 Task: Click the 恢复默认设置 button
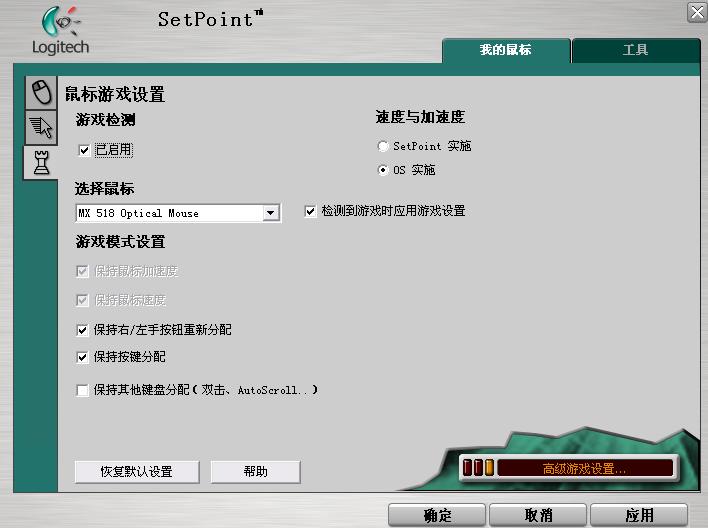(136, 472)
